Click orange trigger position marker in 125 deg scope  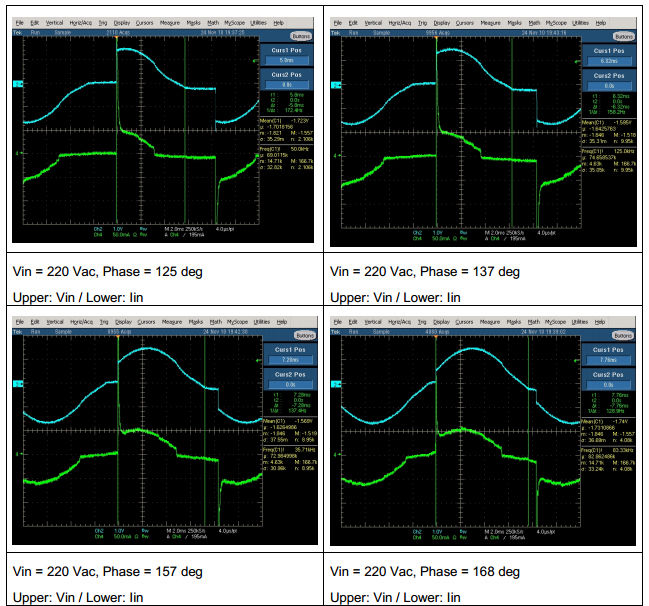(118, 37)
